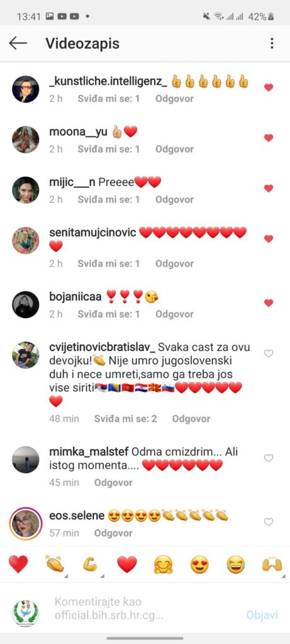
Task: Reply to bojaniicaa's comment via Odgovor
Action: [175, 314]
